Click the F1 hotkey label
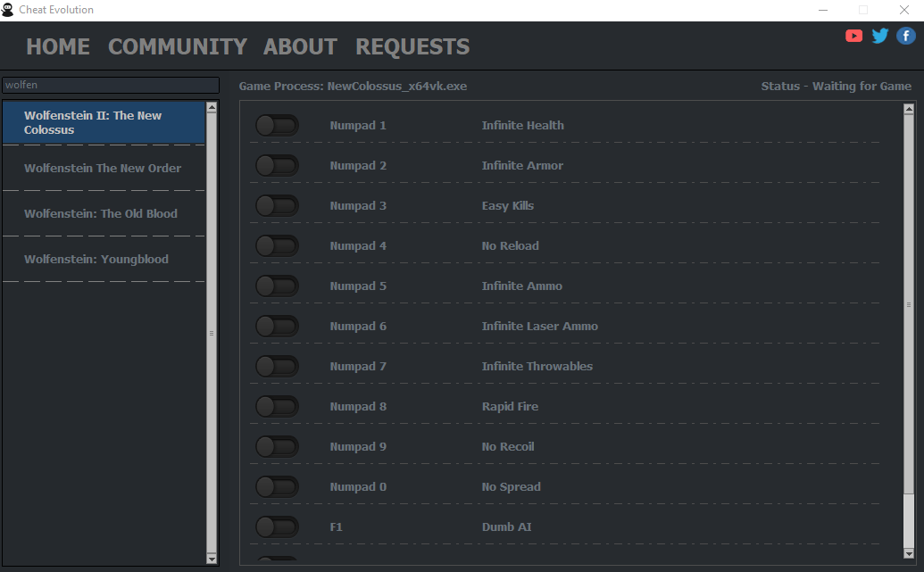The image size is (924, 572). [336, 526]
